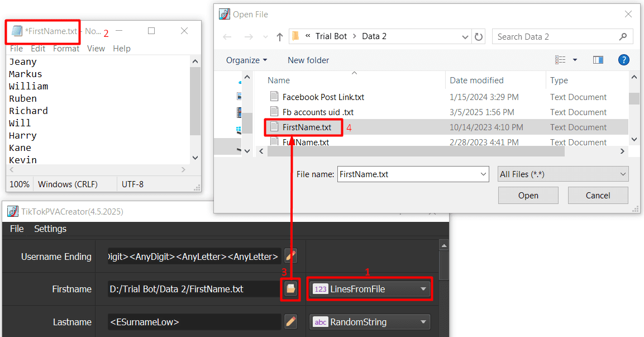Click New folder in Open File dialog

(x=308, y=60)
